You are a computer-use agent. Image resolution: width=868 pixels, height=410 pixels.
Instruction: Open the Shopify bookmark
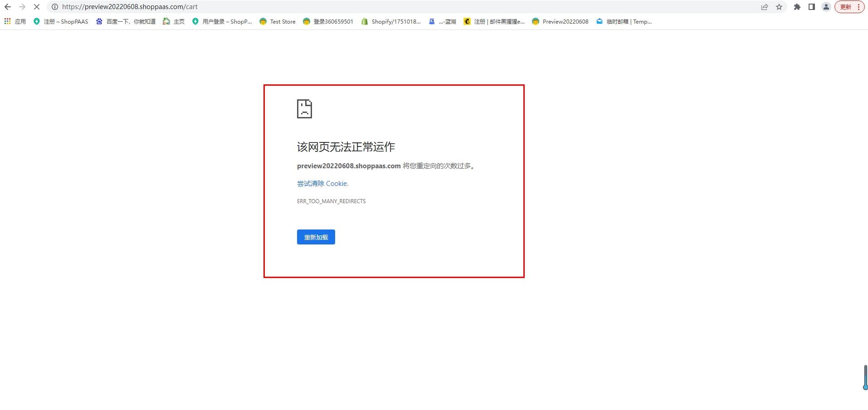tap(391, 21)
